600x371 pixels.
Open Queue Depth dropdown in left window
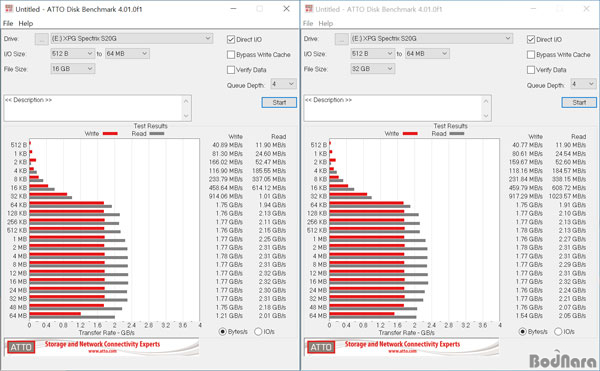[x=283, y=84]
